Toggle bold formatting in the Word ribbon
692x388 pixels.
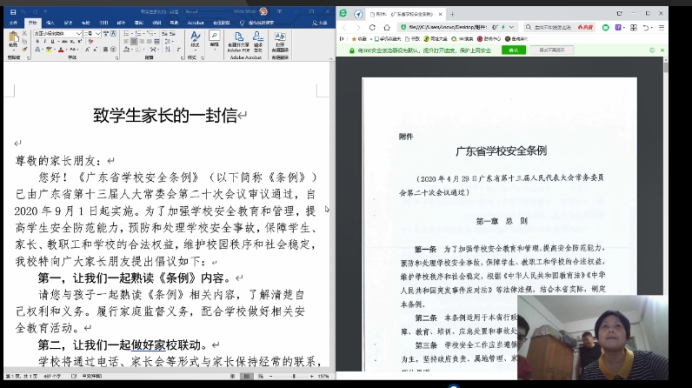37,41
